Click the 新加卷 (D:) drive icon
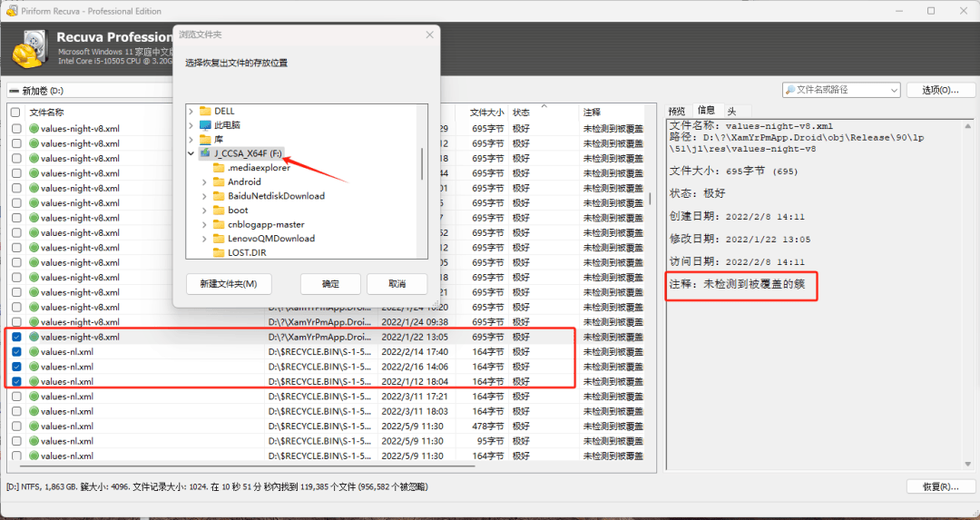 click(x=14, y=91)
